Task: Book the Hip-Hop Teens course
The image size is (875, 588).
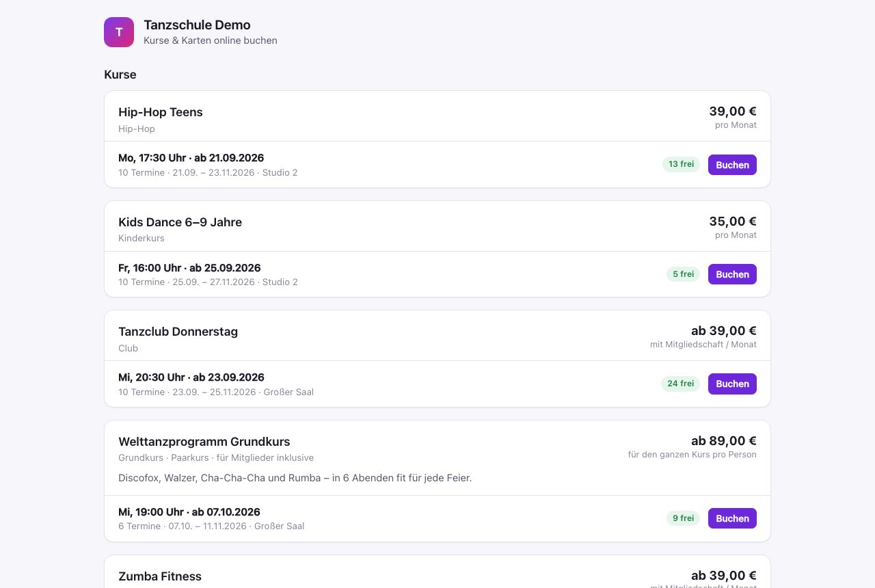Action: 732,165
